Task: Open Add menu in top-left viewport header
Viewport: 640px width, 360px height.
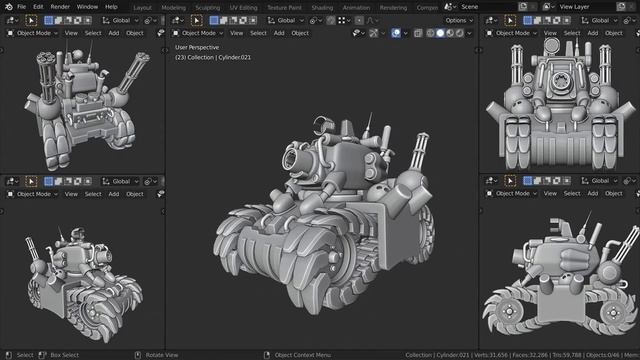Action: (x=114, y=33)
